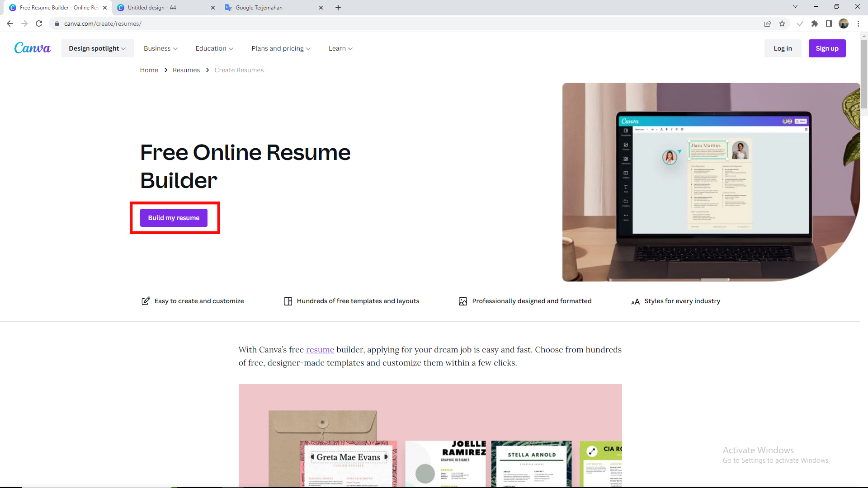Open the tab search dropdown arrow
Screen dimensions: 868x488
pyautogui.click(x=795, y=7)
